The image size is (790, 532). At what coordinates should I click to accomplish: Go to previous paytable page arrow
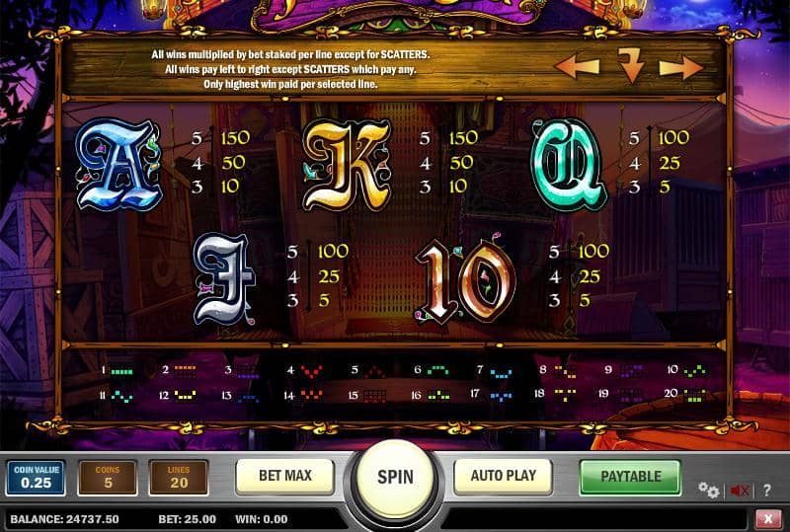(577, 66)
